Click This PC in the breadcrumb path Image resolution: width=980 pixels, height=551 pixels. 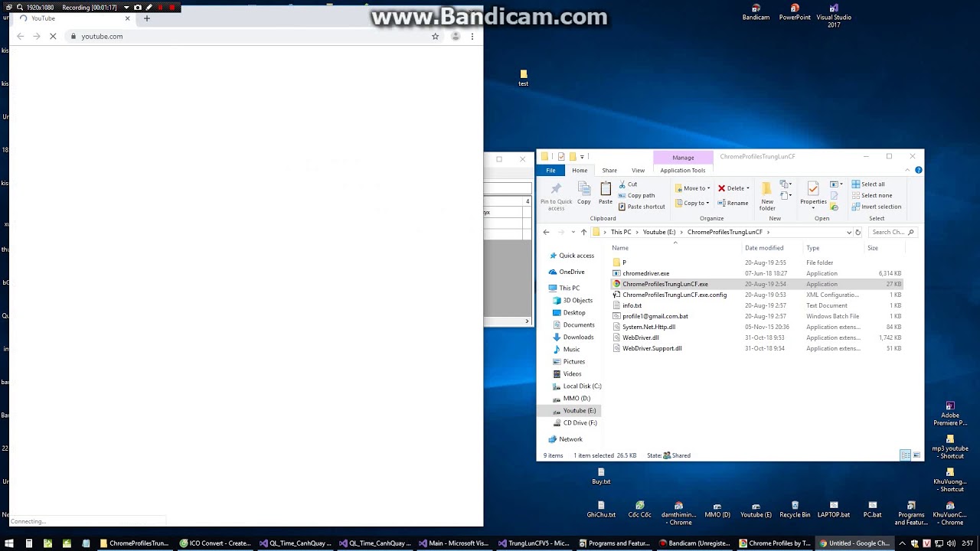[x=621, y=232]
